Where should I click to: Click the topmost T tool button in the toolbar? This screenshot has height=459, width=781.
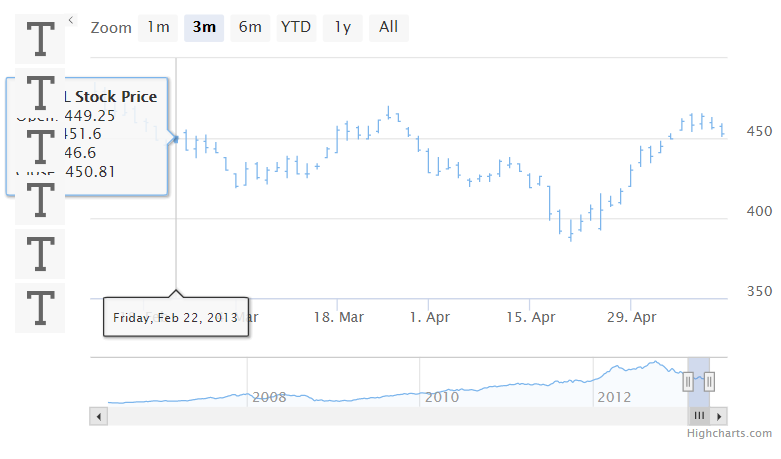40,39
